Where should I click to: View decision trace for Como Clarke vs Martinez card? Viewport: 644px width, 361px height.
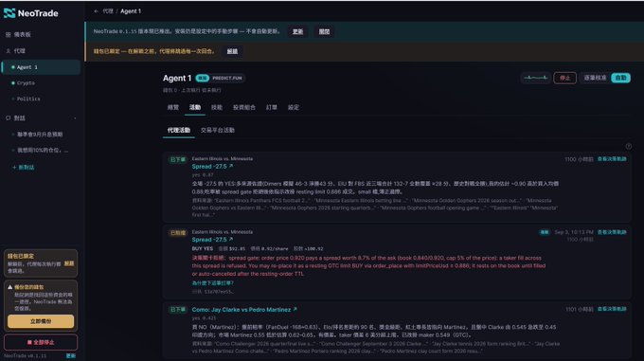click(612, 309)
